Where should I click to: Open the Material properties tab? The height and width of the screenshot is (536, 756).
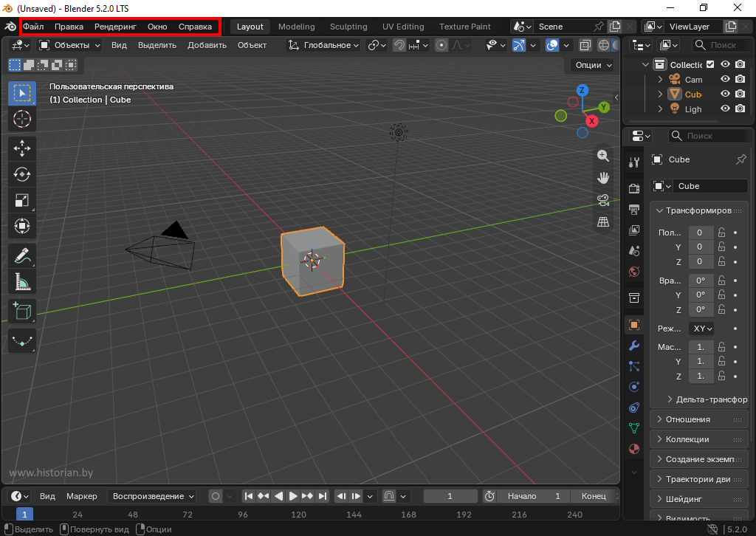coord(634,449)
